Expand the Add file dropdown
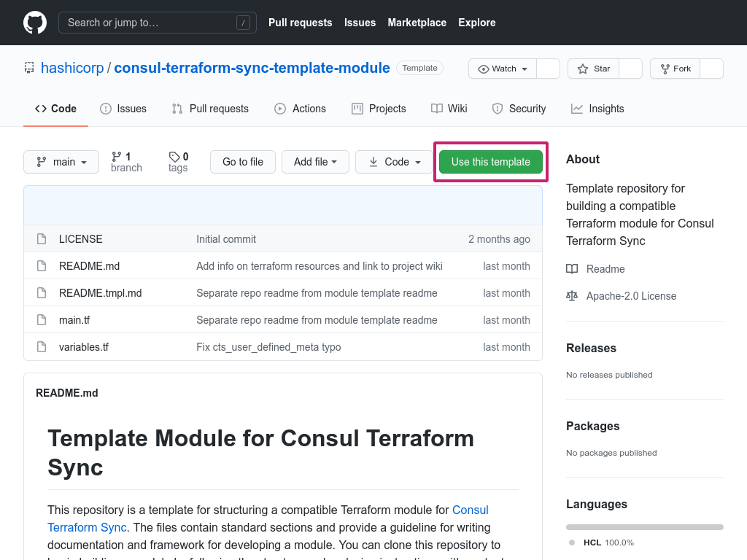 click(x=315, y=162)
